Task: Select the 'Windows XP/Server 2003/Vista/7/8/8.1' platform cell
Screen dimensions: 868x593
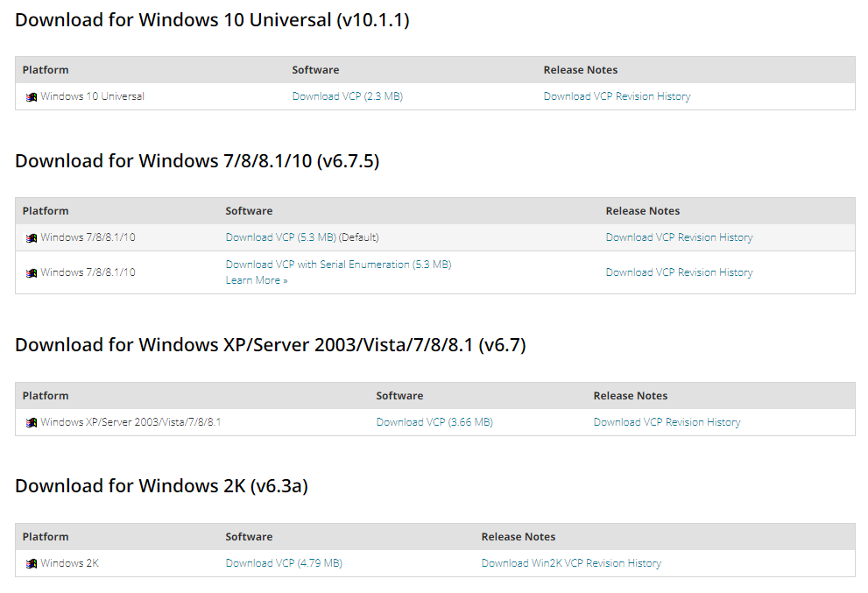Action: (x=131, y=422)
